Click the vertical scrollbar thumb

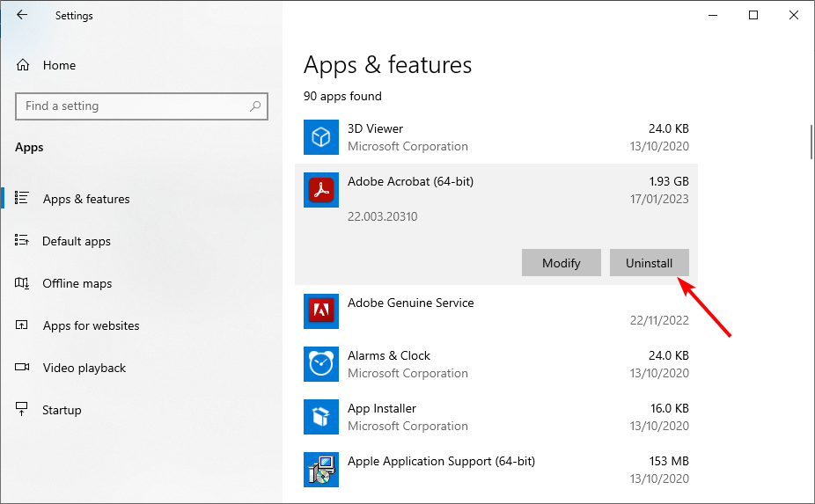click(x=811, y=142)
